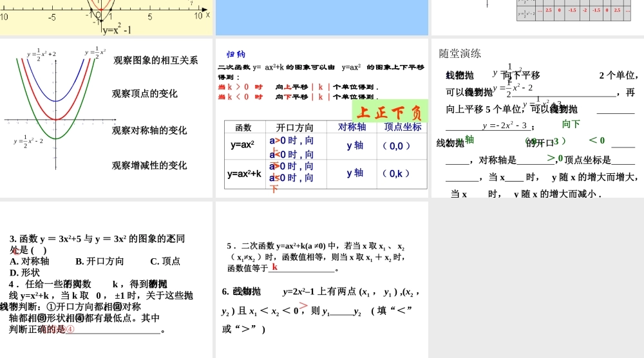Image resolution: width=644 pixels, height=358 pixels.
Task: Click the 随堂演练 heading
Action: pyautogui.click(x=460, y=53)
